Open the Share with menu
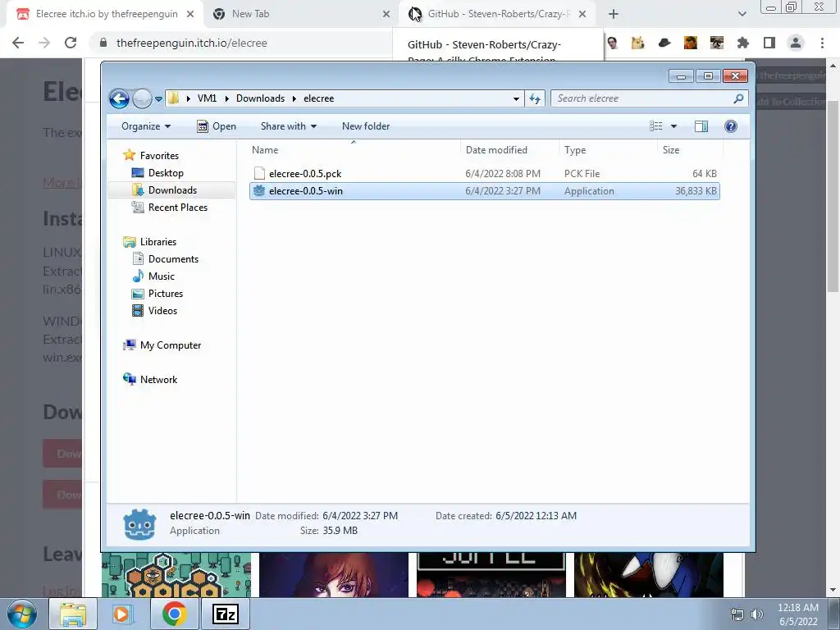The image size is (840, 630). coord(288,126)
